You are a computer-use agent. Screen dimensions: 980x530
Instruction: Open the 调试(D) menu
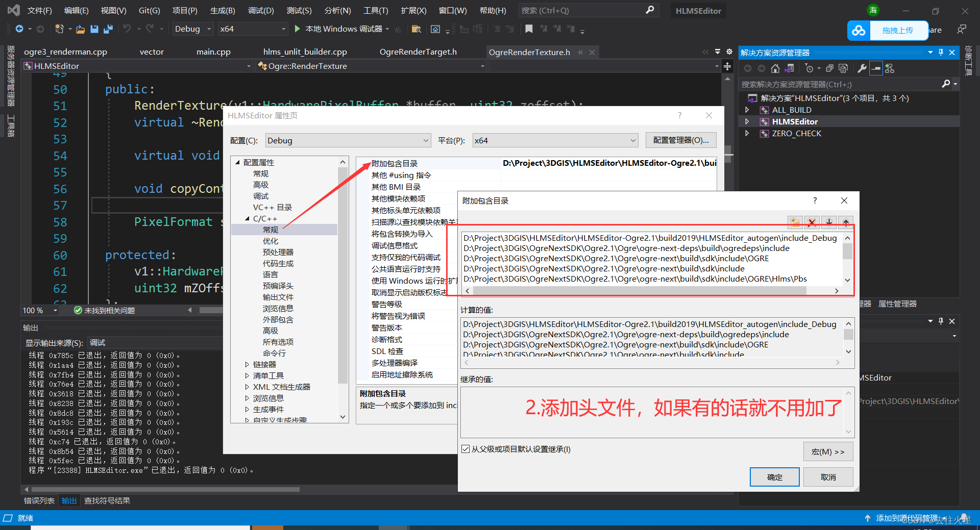pos(261,10)
